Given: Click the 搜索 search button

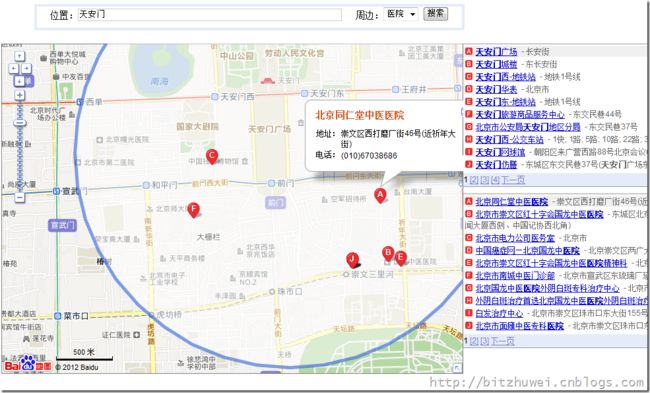Looking at the screenshot, I should [435, 14].
